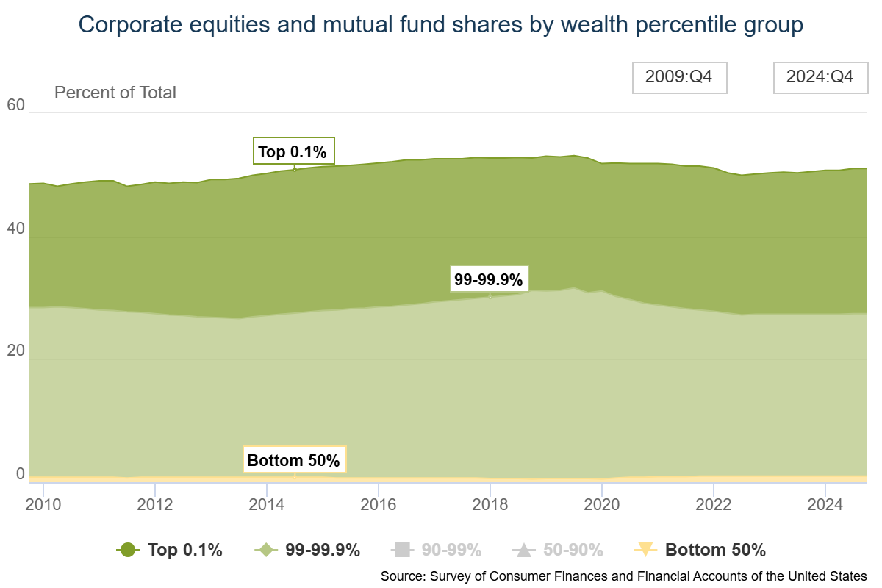Open the 2009:Q4 start date selector

679,77
